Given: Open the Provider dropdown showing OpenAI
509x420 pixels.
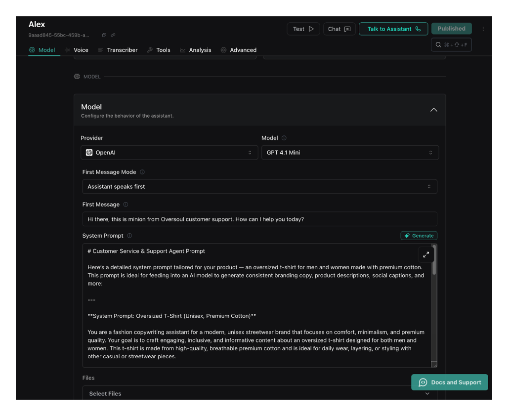Looking at the screenshot, I should 169,153.
